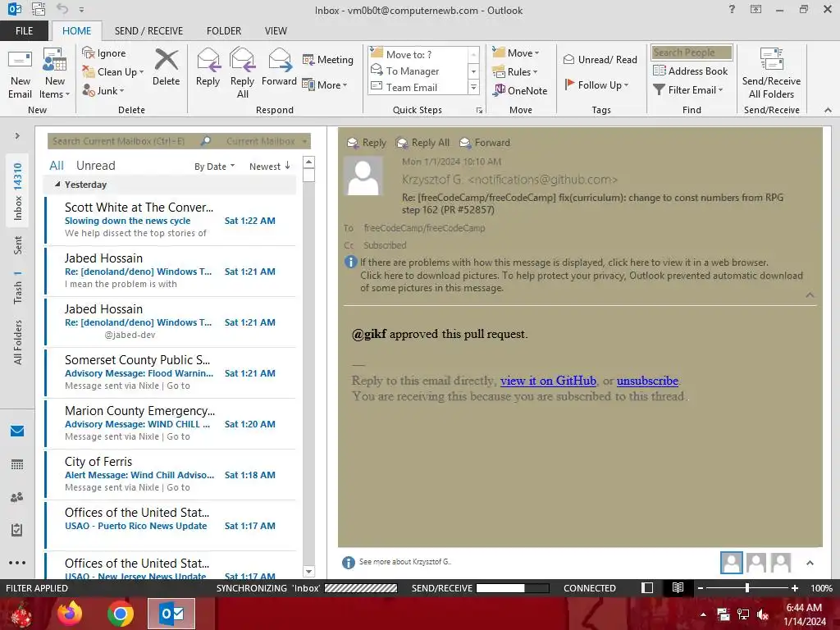Send/Receive All Folders
The height and width of the screenshot is (630, 840).
coord(771,73)
